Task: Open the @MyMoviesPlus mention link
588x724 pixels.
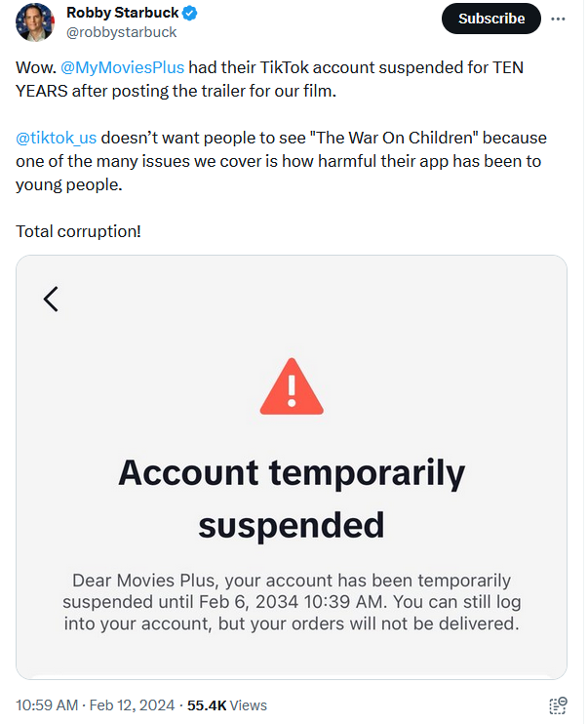Action: click(x=122, y=67)
